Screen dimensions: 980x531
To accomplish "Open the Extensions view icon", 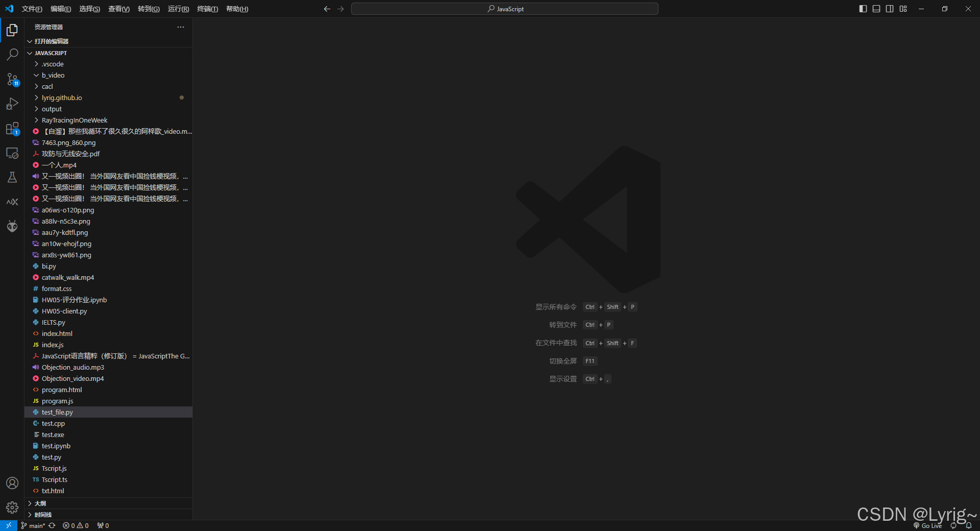I will point(12,128).
